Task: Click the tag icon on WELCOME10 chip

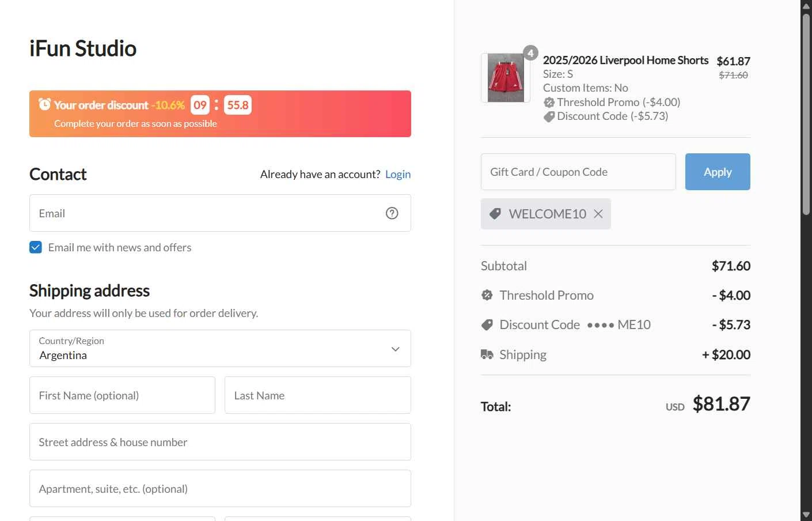Action: tap(495, 214)
